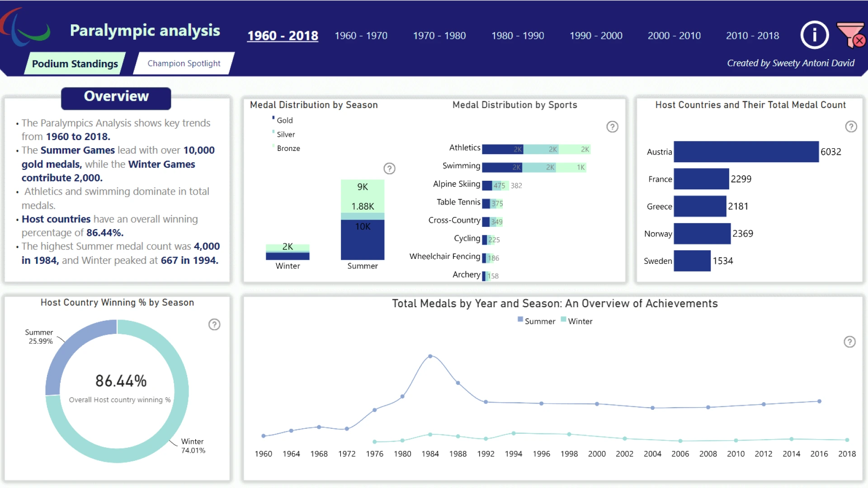Filter to 1990 - 2000 period
The image size is (868, 488).
[596, 36]
